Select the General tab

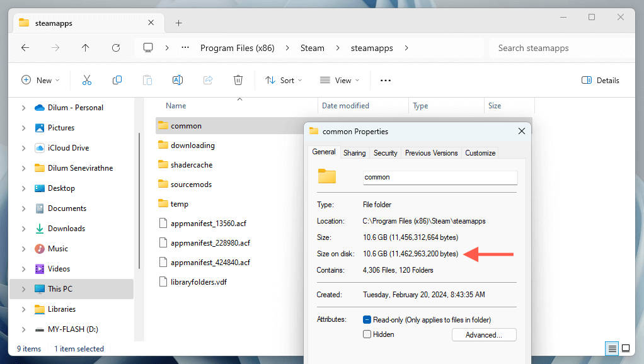pyautogui.click(x=324, y=152)
